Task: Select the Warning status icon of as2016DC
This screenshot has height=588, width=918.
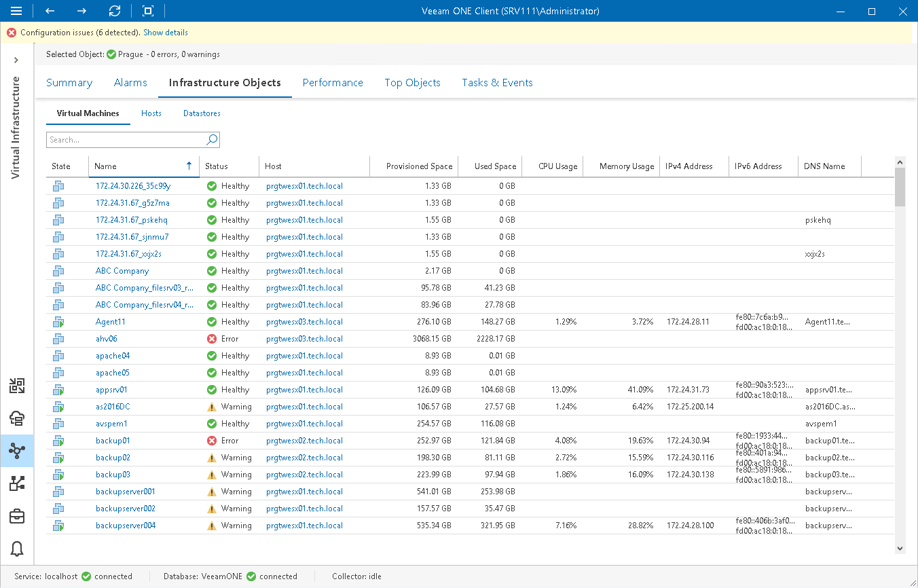Action: [210, 406]
